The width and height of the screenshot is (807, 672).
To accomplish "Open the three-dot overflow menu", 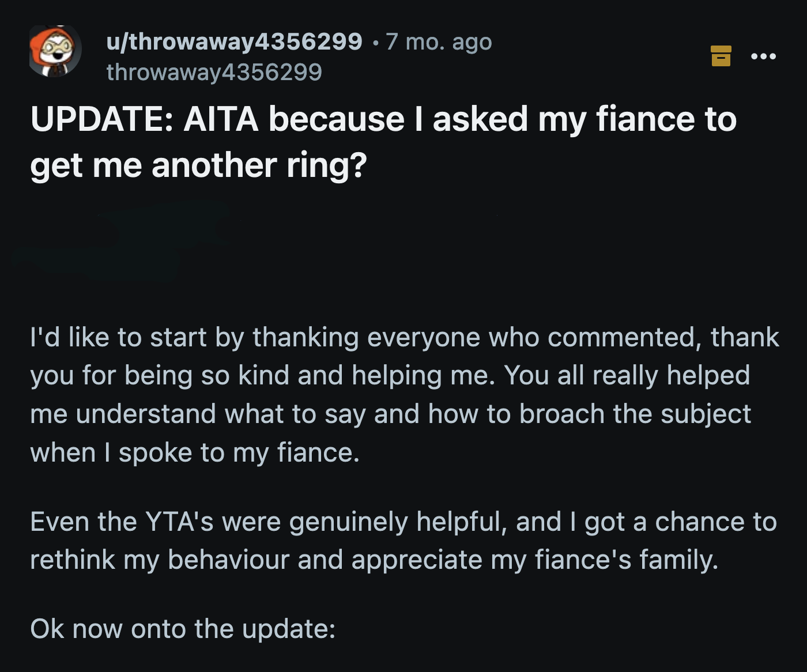I will [763, 56].
